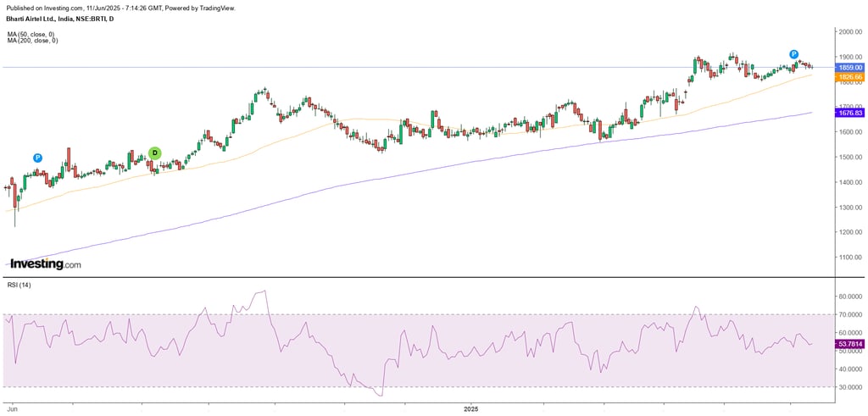Click the 30.0000 RSI axis label
868x416 pixels.
[x=851, y=387]
